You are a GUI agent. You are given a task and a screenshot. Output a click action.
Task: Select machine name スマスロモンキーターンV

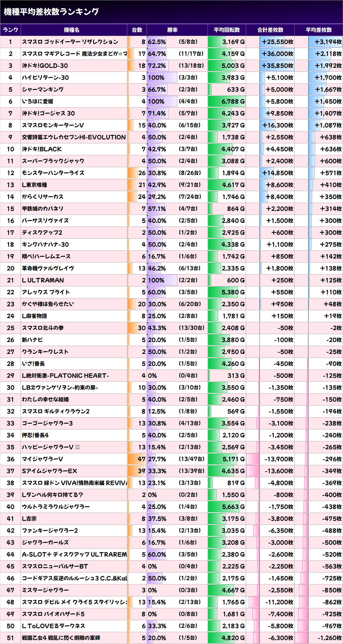53,125
